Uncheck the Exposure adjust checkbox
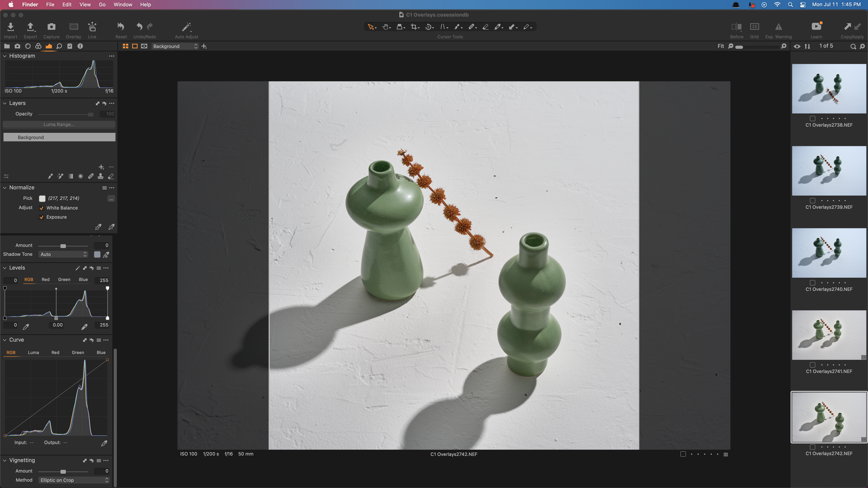Viewport: 868px width, 488px height. point(42,217)
